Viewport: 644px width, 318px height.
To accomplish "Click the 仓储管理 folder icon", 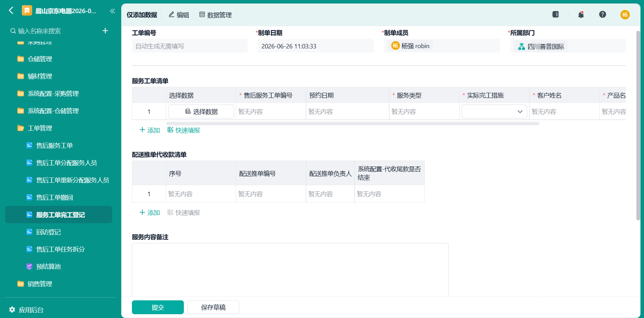I will (x=20, y=59).
